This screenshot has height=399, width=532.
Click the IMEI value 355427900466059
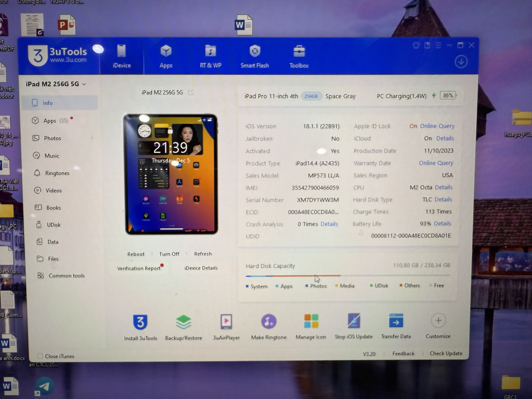click(315, 188)
